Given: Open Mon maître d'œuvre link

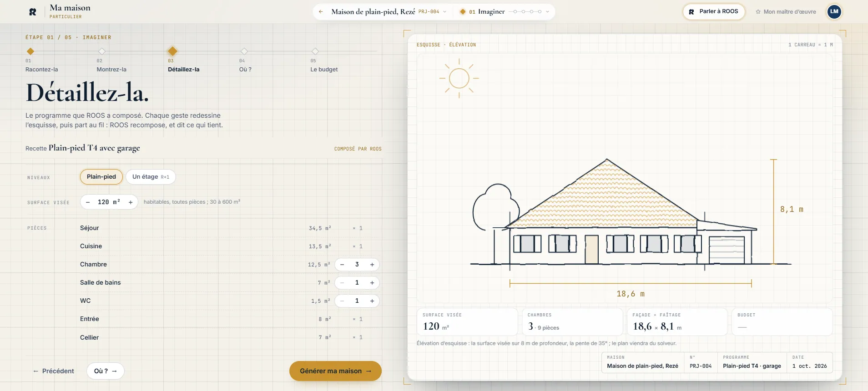Looking at the screenshot, I should tap(786, 12).
